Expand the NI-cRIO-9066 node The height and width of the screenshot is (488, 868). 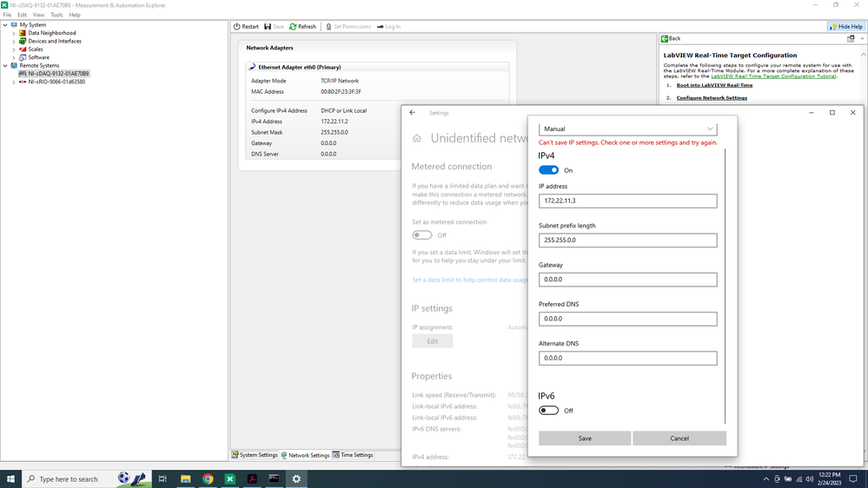(x=14, y=82)
